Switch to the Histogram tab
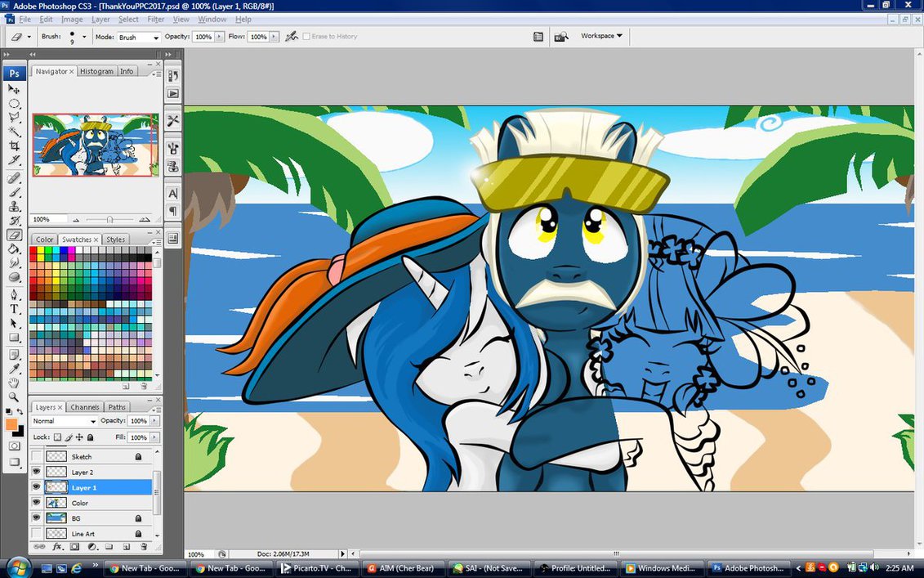The image size is (924, 578). point(96,72)
